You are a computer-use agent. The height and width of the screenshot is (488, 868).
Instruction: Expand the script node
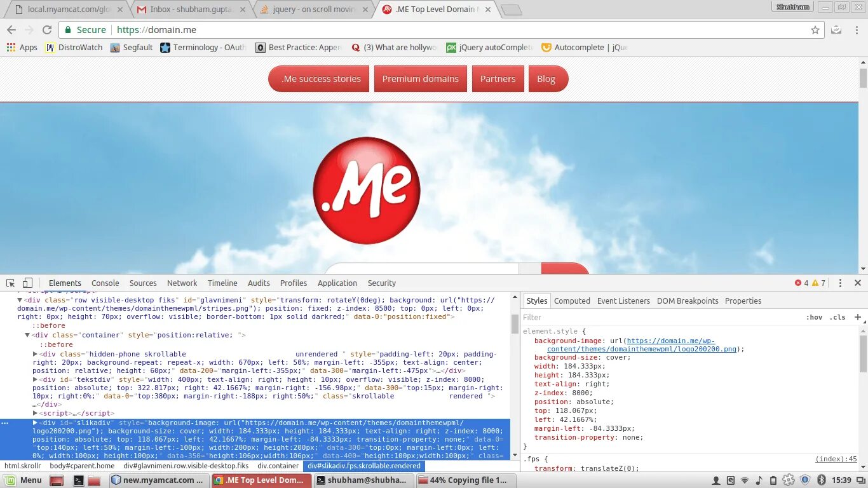36,413
